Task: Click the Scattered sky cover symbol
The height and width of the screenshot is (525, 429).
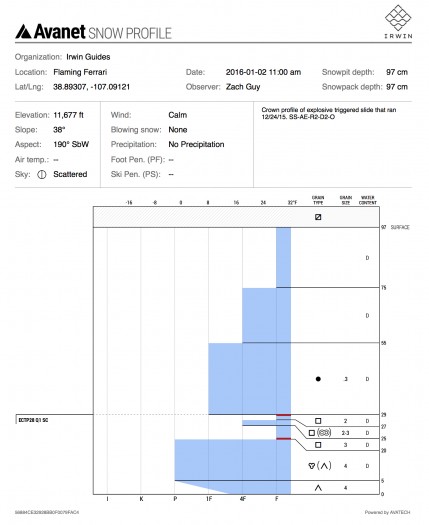Action: pyautogui.click(x=42, y=174)
